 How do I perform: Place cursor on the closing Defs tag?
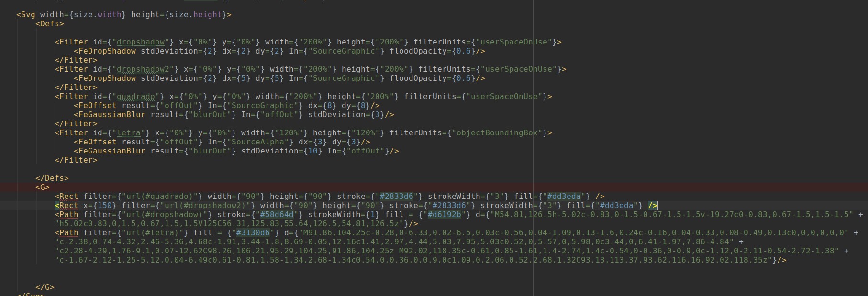pyautogui.click(x=52, y=178)
